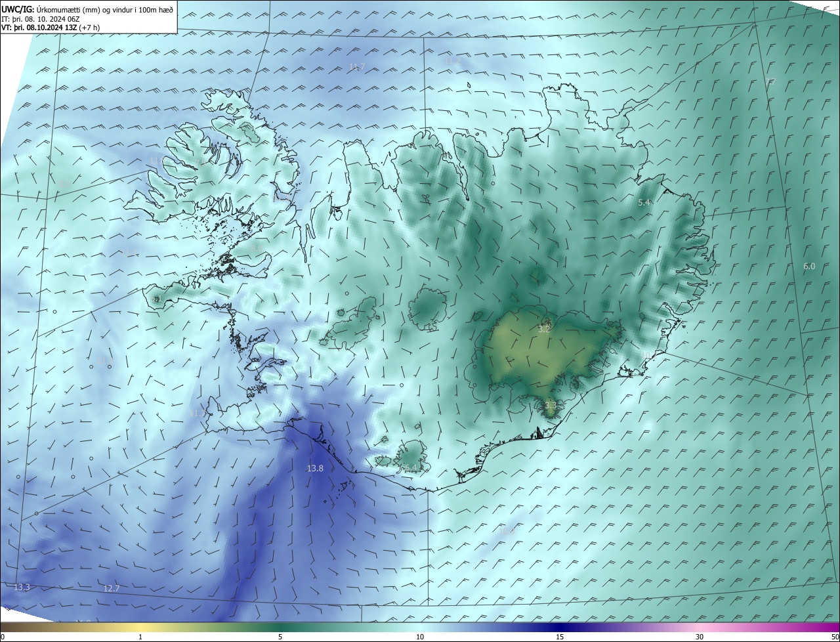Click the color scale tick labeled 5
This screenshot has width=840, height=642.
pos(280,637)
